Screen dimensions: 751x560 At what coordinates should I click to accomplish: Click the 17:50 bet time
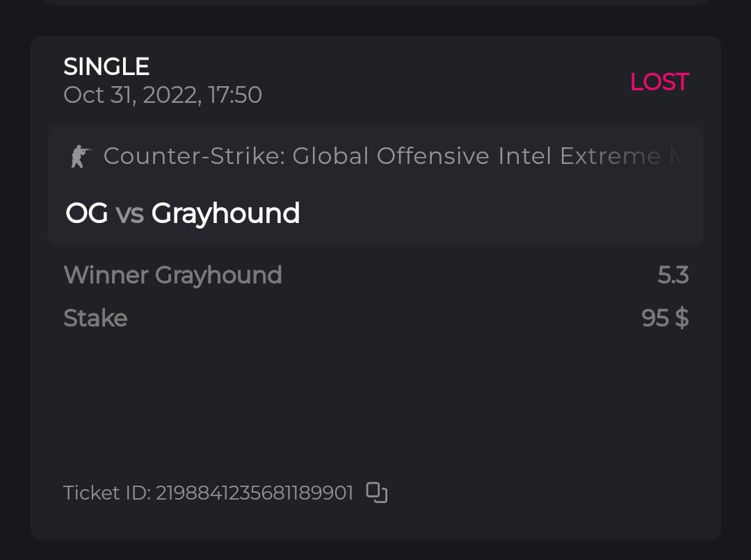pyautogui.click(x=236, y=94)
